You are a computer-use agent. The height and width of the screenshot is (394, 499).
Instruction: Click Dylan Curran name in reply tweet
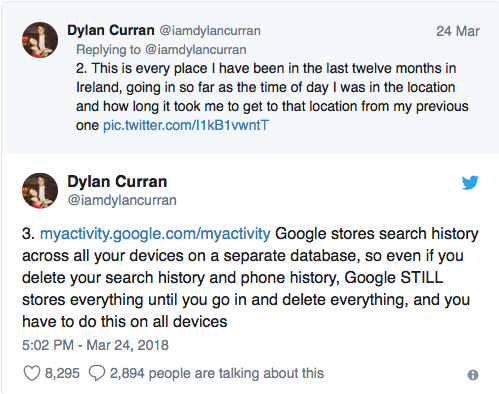(x=111, y=30)
